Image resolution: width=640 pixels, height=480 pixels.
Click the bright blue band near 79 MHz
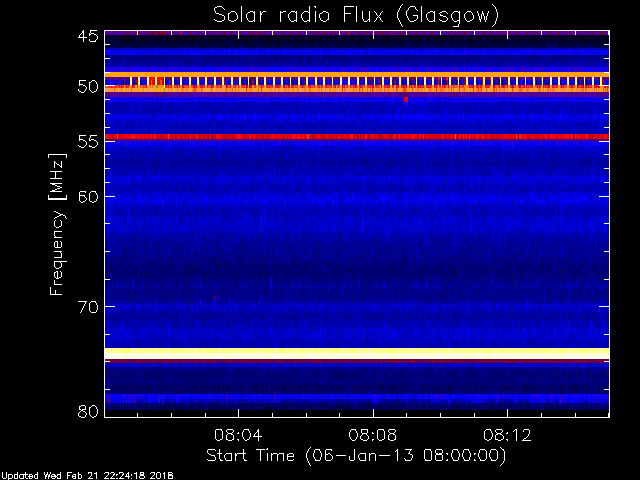(357, 398)
